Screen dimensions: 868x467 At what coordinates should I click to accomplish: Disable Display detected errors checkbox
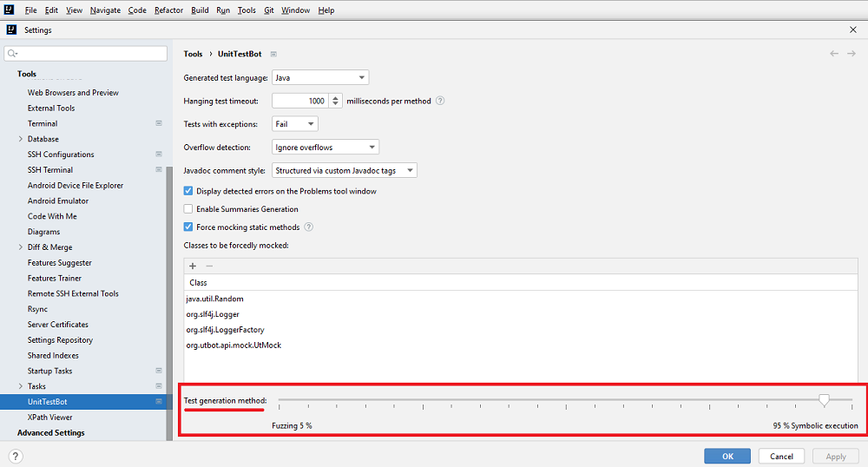(188, 191)
